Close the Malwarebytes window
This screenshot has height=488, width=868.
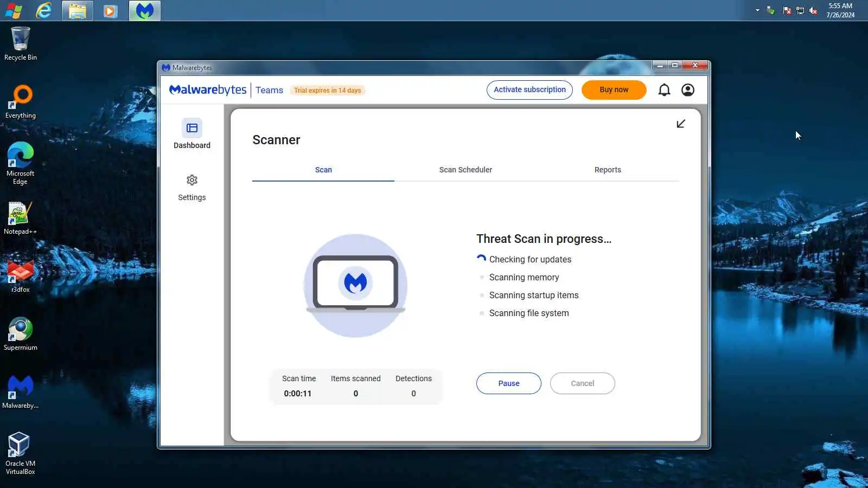click(x=695, y=66)
